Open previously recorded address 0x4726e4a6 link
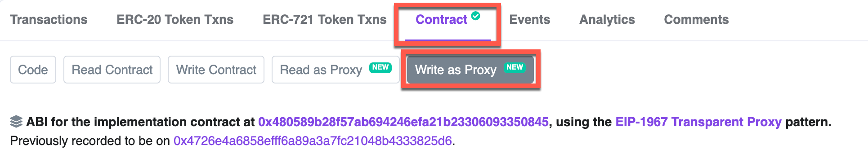This screenshot has height=167, width=868. 313,141
